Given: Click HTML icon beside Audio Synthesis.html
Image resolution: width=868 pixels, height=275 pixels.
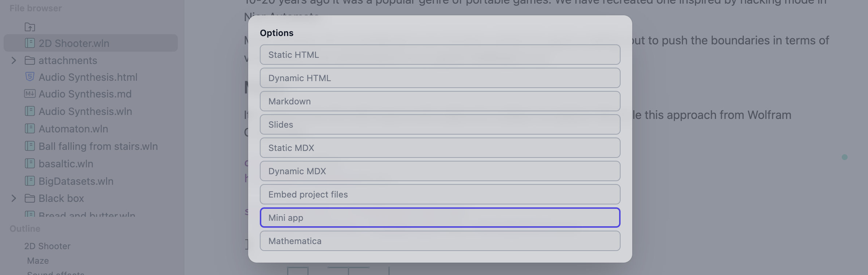Looking at the screenshot, I should [x=30, y=77].
